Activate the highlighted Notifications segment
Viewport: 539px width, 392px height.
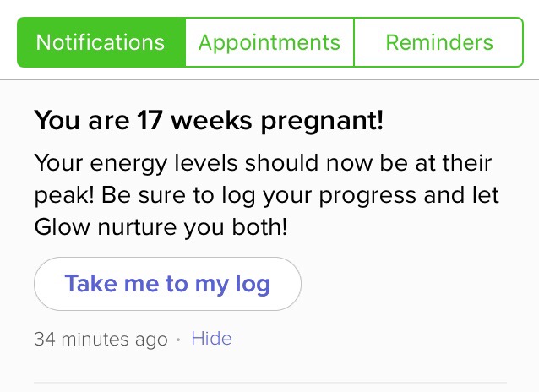(101, 42)
